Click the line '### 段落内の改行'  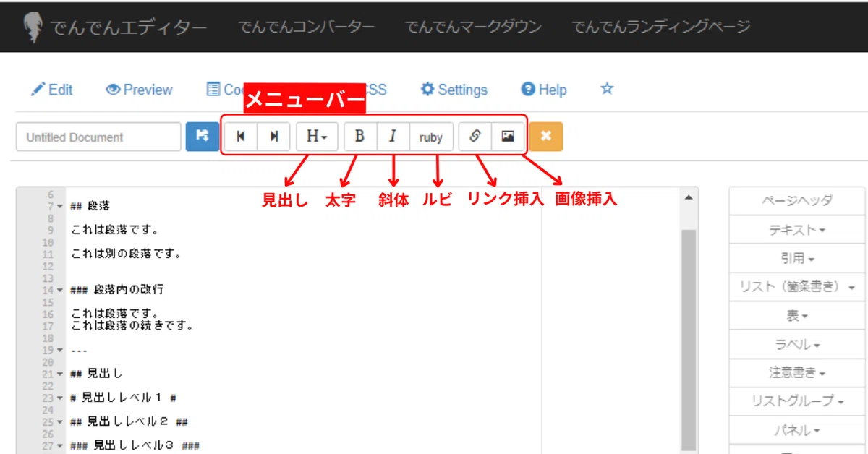tap(117, 289)
